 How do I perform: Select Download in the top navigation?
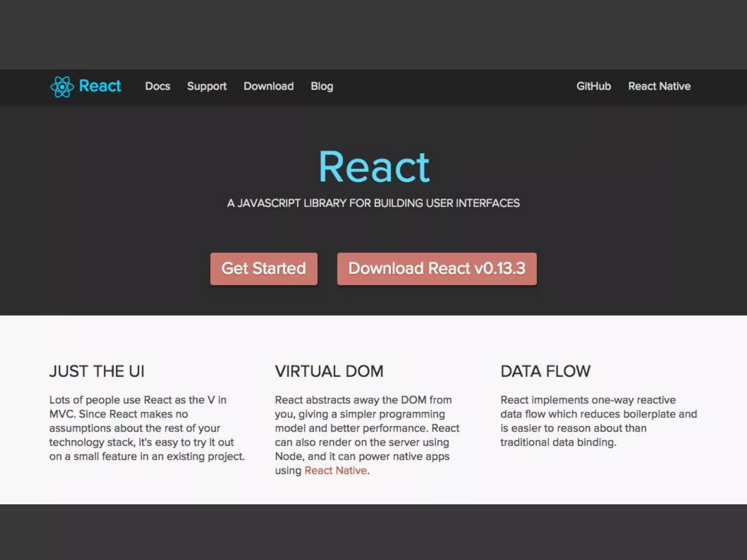[268, 86]
